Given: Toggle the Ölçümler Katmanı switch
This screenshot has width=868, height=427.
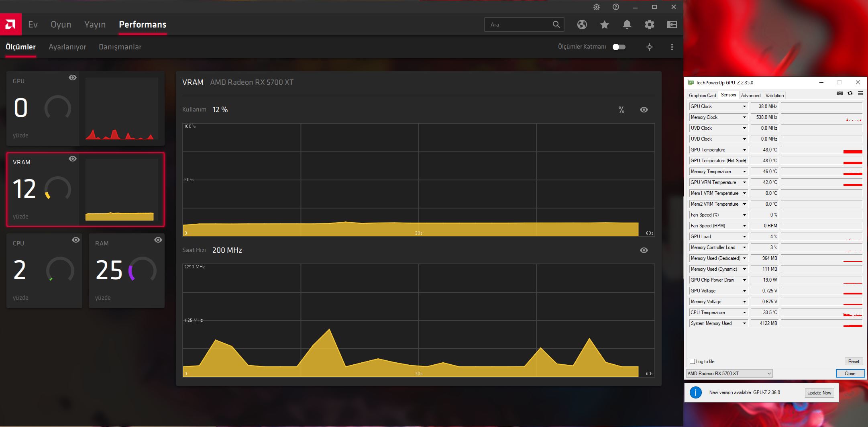Looking at the screenshot, I should point(619,47).
